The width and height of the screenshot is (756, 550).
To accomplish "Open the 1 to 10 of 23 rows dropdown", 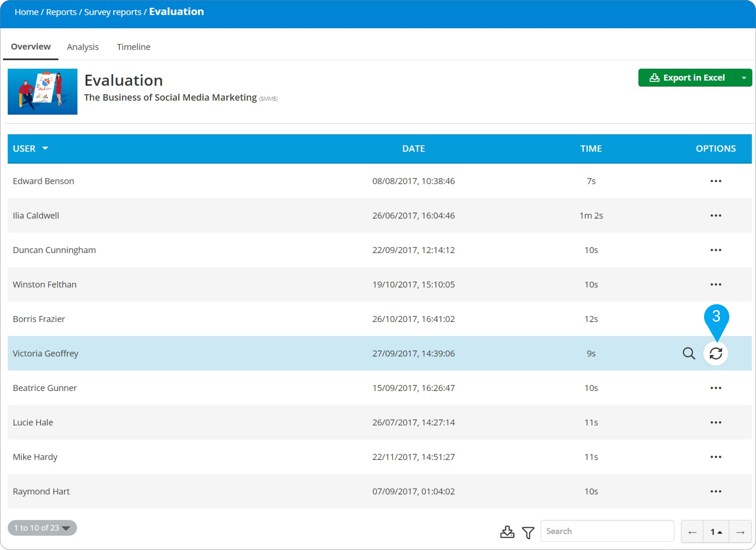I will tap(42, 528).
